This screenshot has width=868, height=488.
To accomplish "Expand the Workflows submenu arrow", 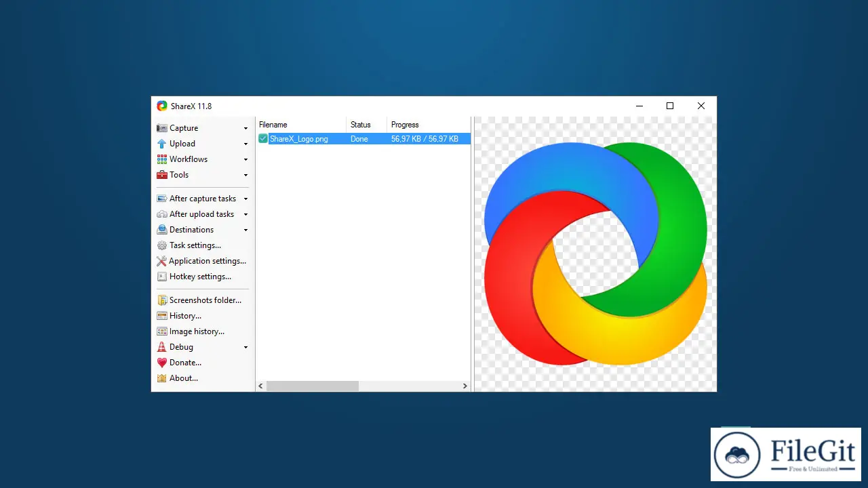I will [x=245, y=159].
